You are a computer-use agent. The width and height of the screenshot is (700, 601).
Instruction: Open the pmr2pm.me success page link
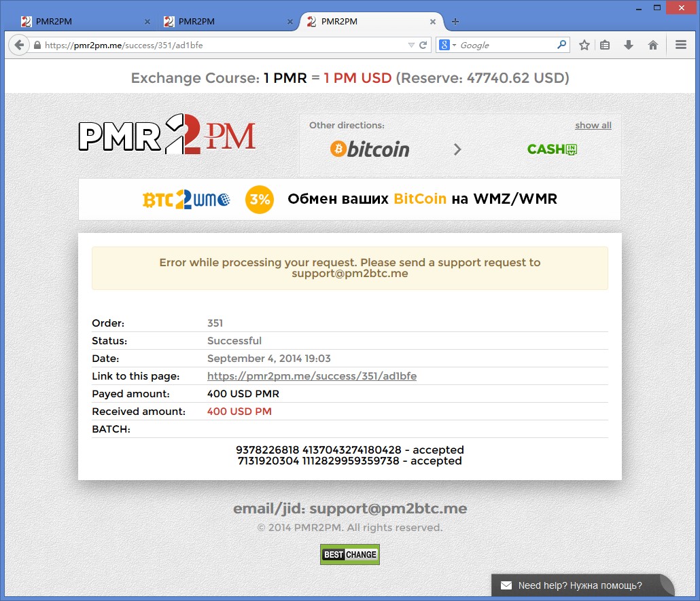click(x=312, y=376)
